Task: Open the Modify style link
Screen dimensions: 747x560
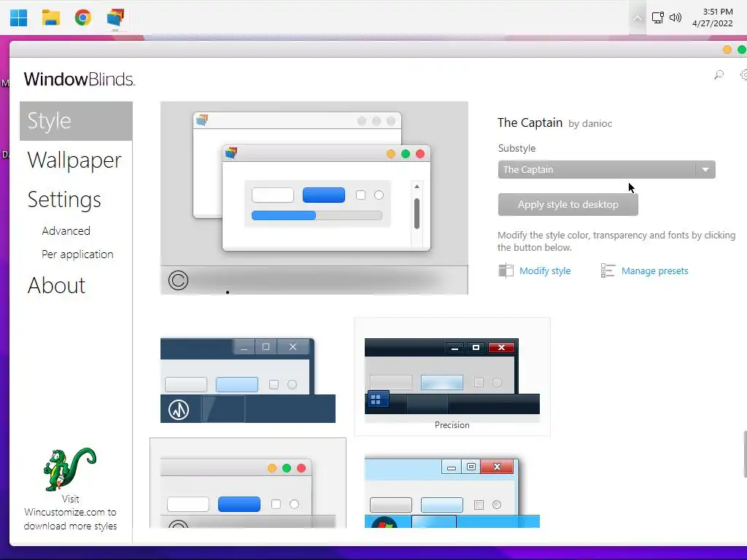Action: pyautogui.click(x=544, y=271)
